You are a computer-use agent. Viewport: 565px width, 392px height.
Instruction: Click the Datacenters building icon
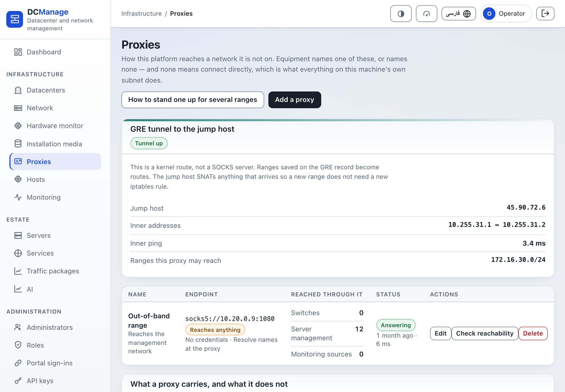tap(18, 90)
